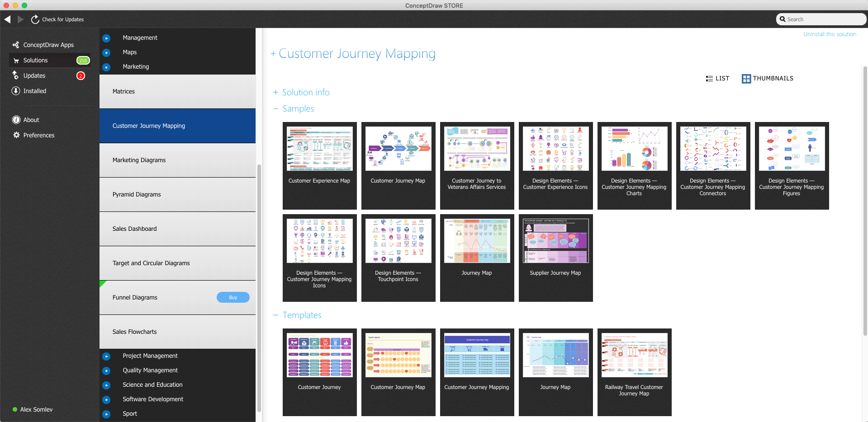Click the About info icon

(x=16, y=120)
